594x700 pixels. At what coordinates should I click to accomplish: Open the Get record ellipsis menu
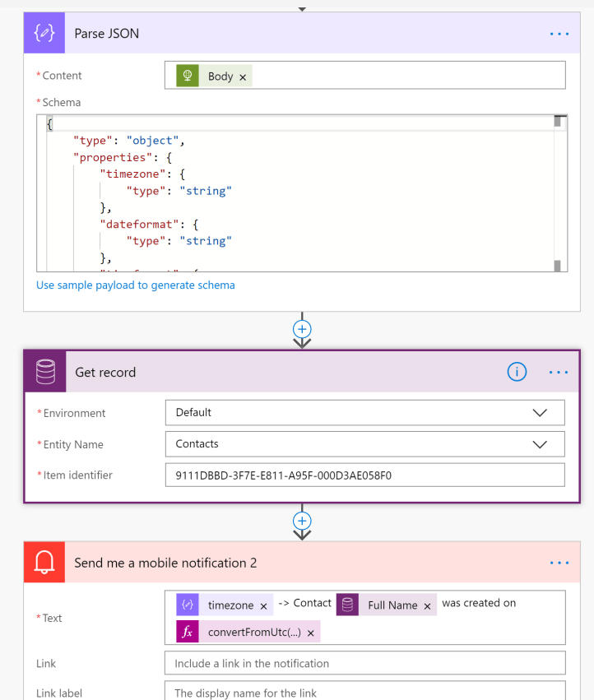(x=559, y=373)
